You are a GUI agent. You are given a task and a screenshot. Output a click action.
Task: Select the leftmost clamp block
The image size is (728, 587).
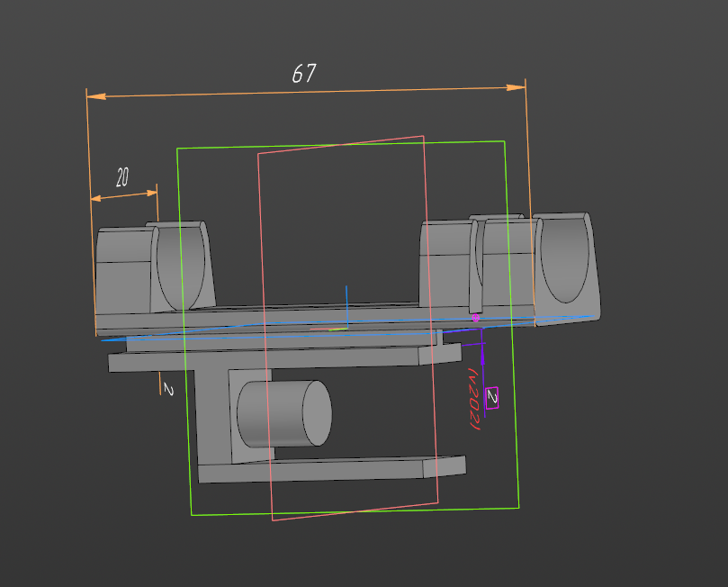[x=124, y=270]
